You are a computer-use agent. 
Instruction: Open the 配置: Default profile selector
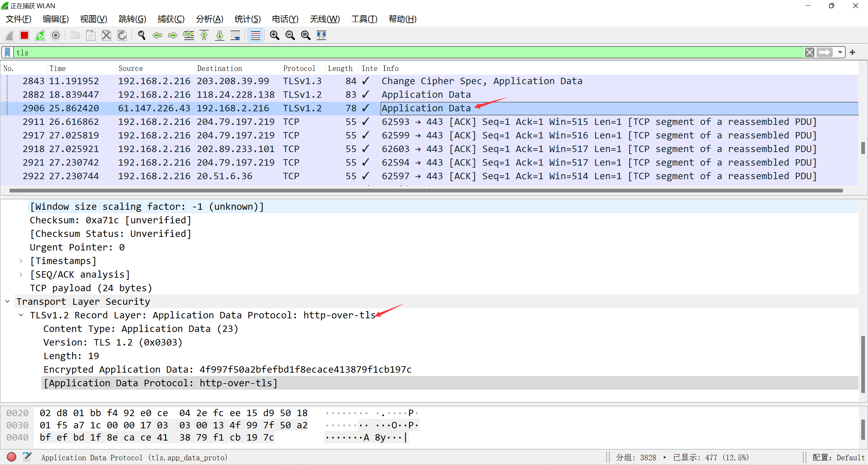point(838,457)
